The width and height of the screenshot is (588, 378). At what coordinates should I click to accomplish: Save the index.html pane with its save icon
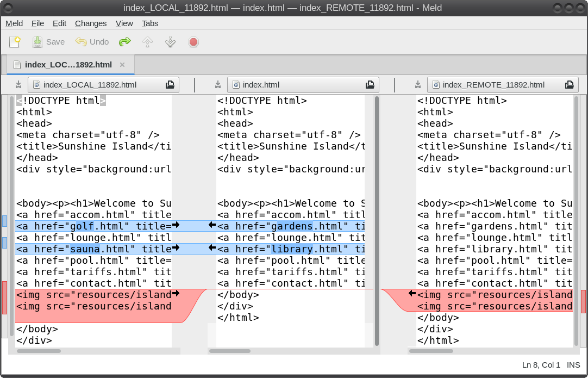pyautogui.click(x=218, y=85)
